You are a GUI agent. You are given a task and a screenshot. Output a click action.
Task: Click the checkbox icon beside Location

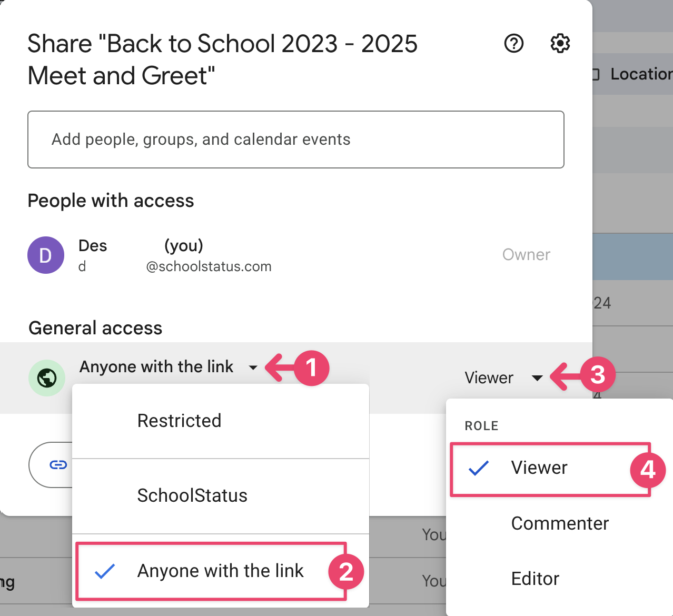[x=596, y=74]
